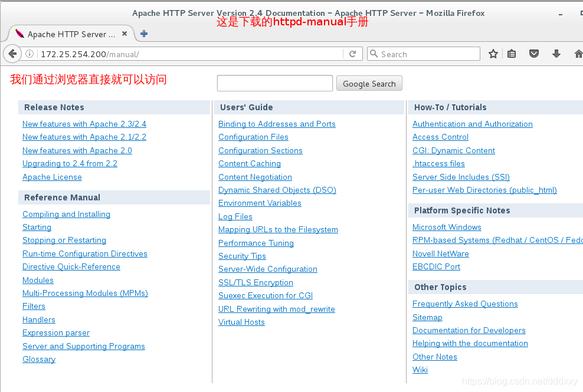
Task: Open Multi-Processing Modules (MPMs)
Action: [x=85, y=293]
